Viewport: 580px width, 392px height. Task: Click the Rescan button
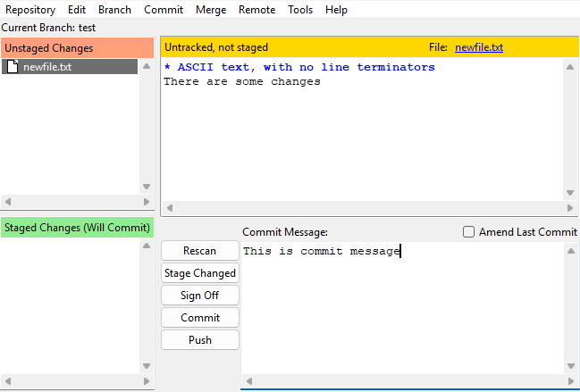pyautogui.click(x=200, y=251)
